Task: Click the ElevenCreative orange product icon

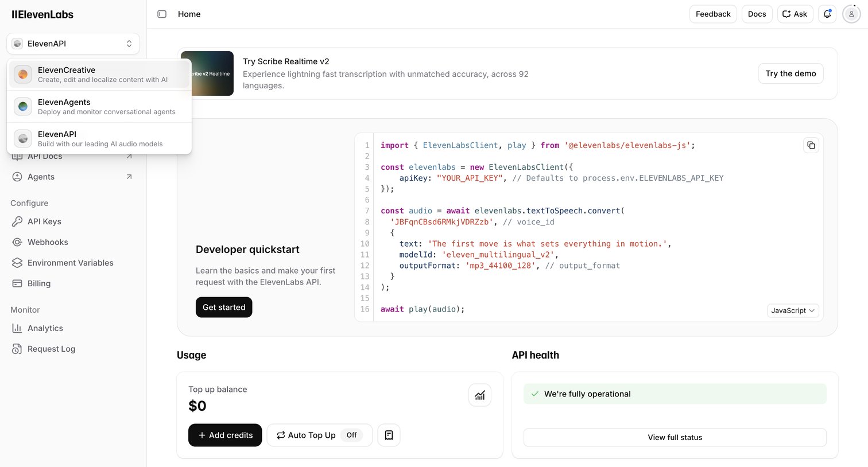Action: 23,75
